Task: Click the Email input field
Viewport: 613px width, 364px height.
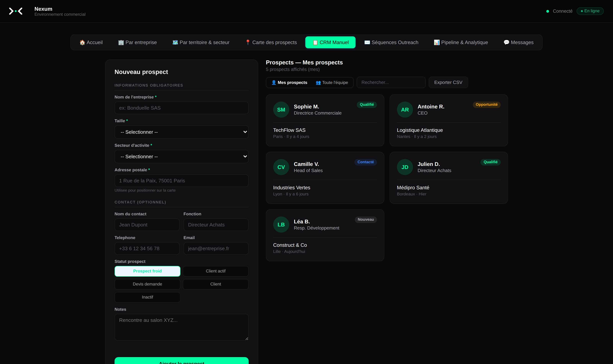Action: 216,248
